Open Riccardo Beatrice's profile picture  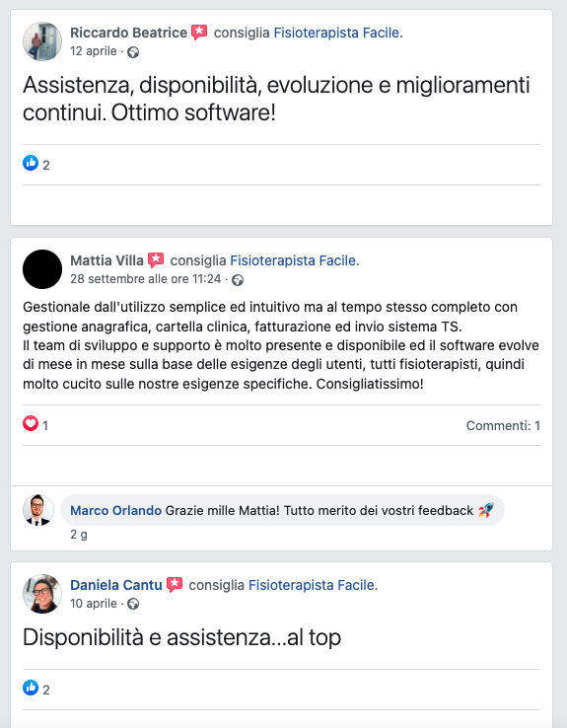[42, 41]
